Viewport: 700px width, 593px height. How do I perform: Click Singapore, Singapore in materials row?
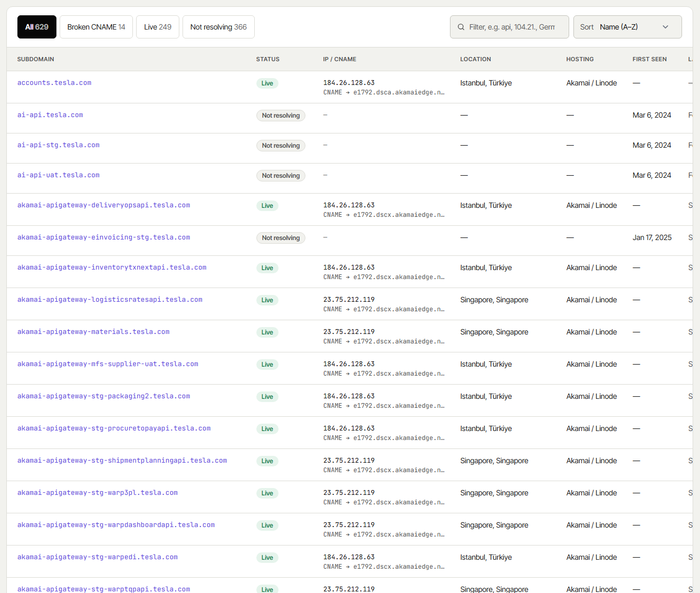[494, 332]
